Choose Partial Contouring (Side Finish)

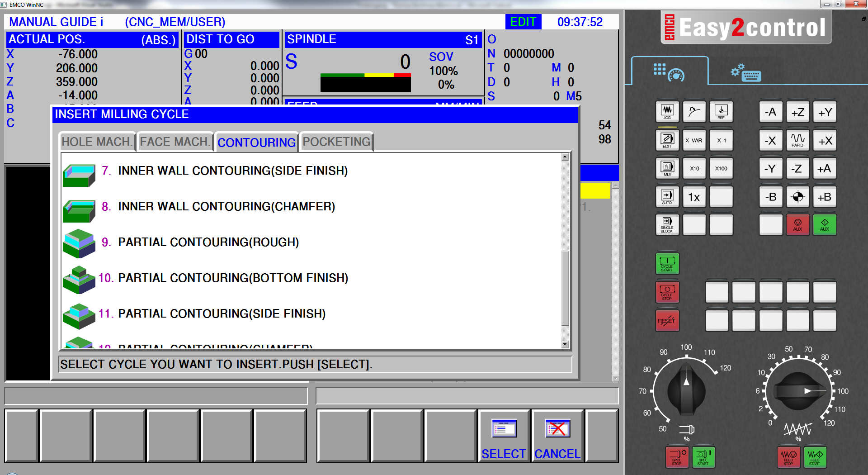tap(311, 314)
